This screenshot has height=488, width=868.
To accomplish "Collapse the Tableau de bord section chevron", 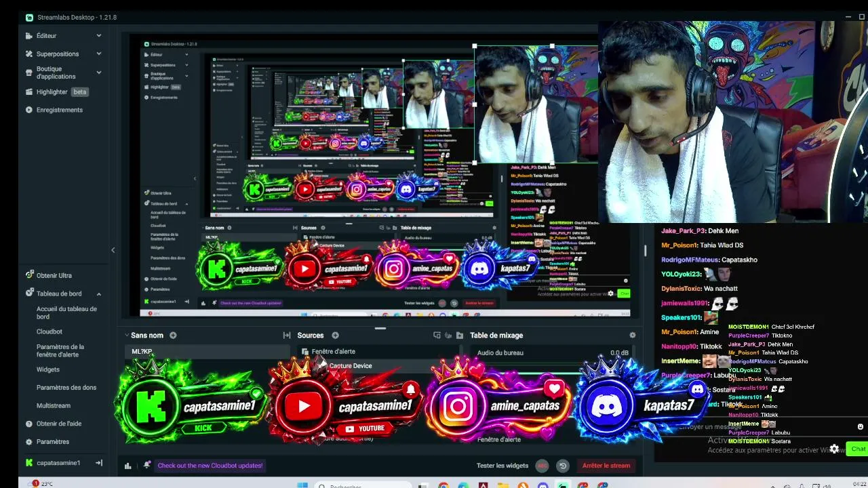I will [x=99, y=293].
